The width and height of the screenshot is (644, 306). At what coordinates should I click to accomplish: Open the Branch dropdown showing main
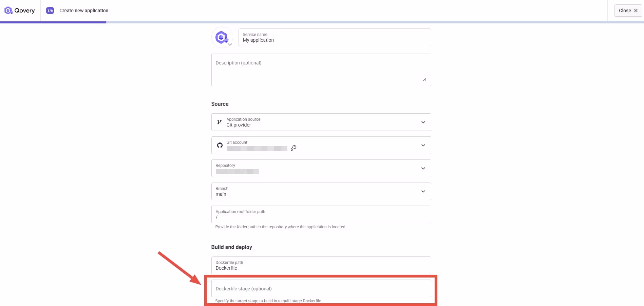click(423, 191)
